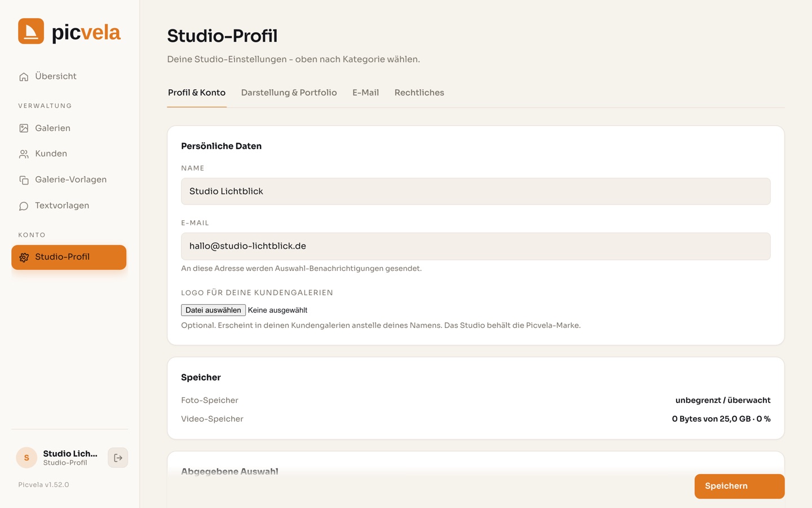Click the Galerie-Vorlagen copy icon
The image size is (812, 508).
pos(24,180)
